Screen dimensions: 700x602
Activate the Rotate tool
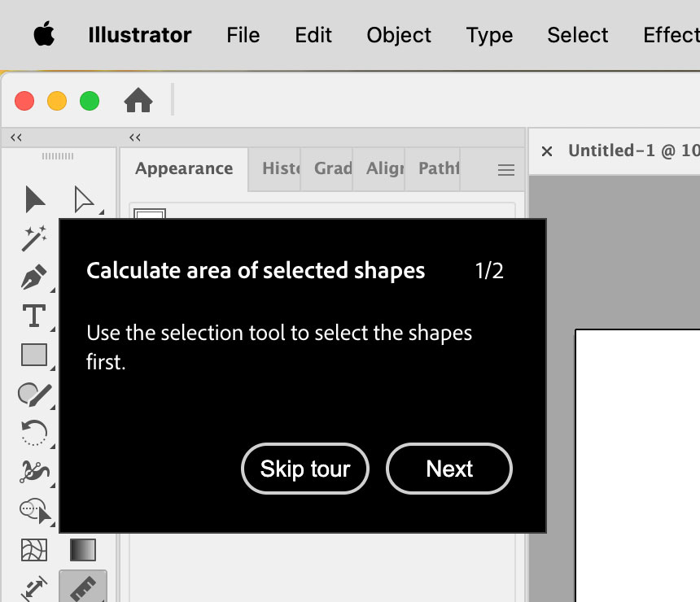tap(33, 433)
